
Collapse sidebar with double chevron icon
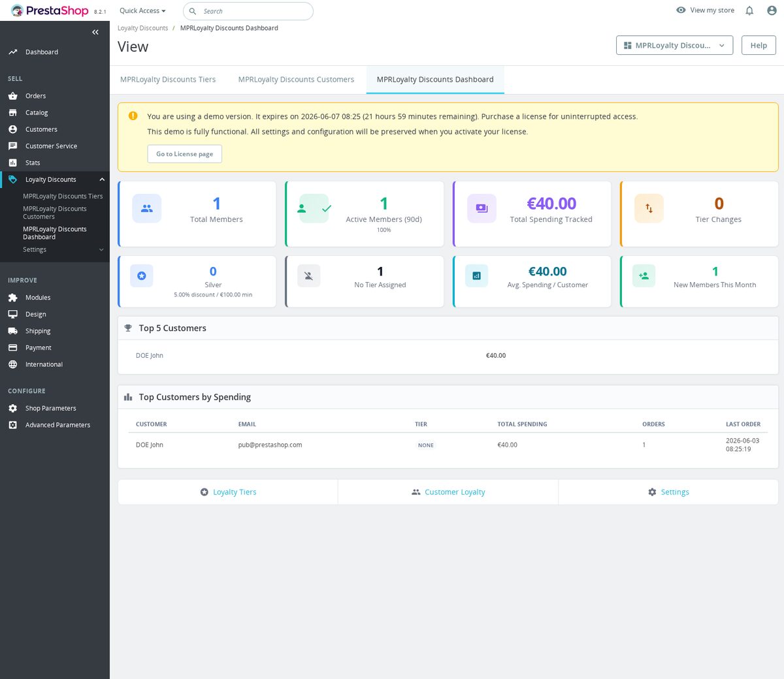[95, 32]
